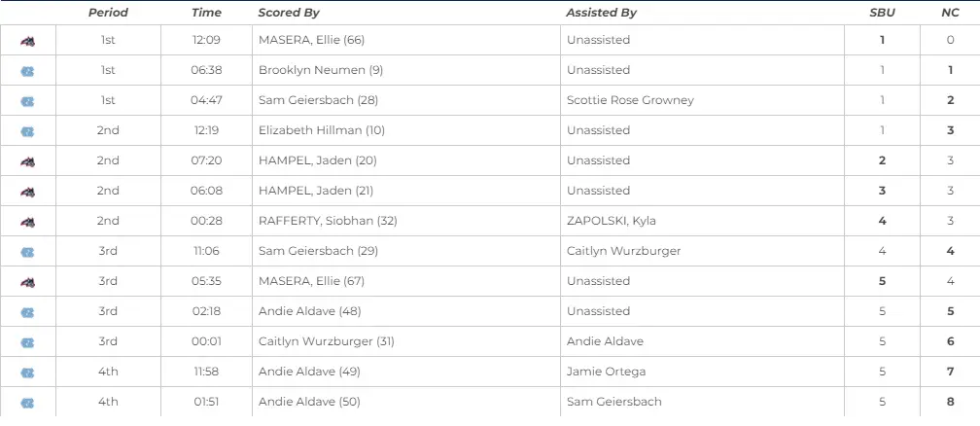Click the Scored By column header

click(289, 13)
